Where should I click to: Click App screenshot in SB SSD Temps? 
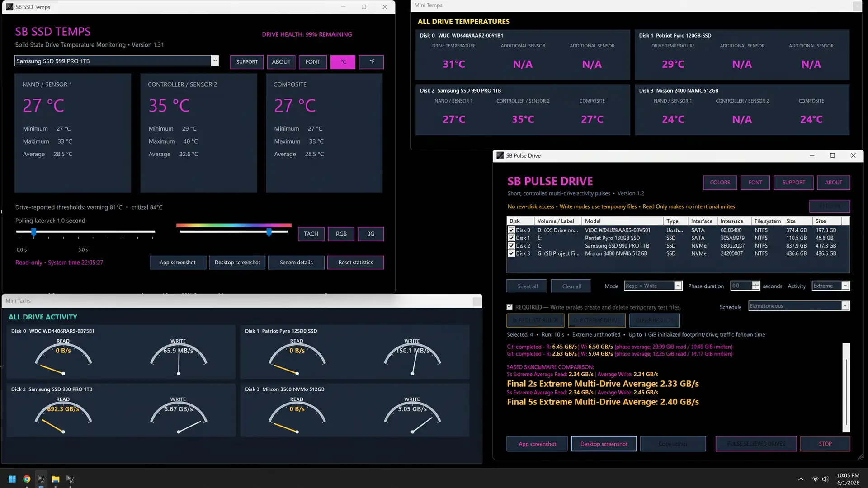coord(178,263)
